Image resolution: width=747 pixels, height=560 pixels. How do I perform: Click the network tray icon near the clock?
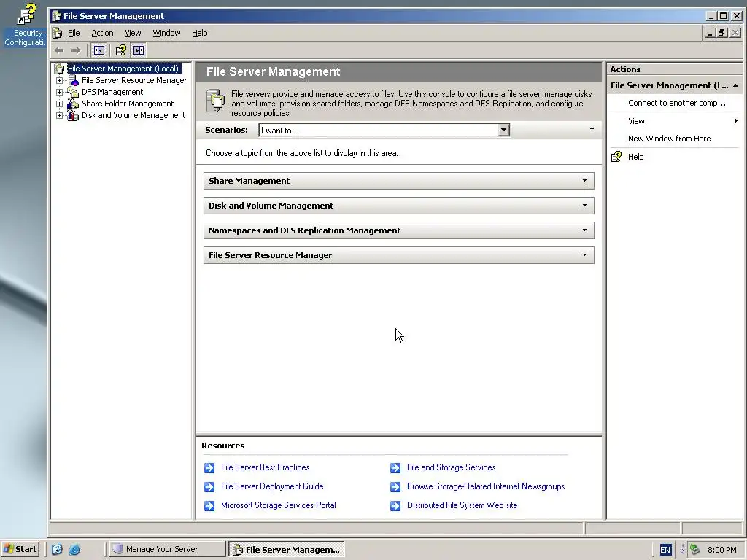695,550
